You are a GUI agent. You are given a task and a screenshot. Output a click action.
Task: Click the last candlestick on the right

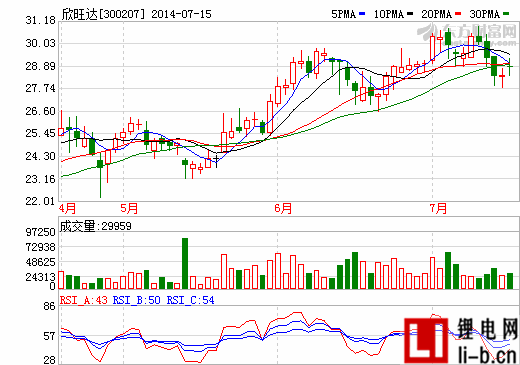point(510,67)
